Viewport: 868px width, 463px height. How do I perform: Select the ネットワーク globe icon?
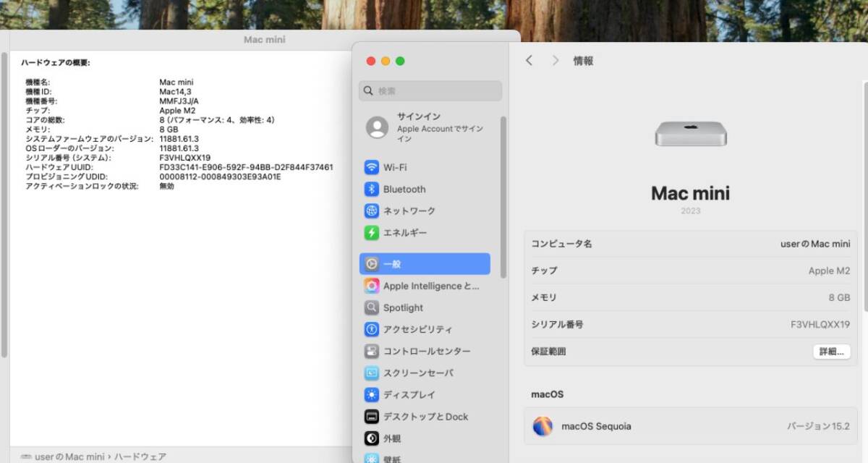pos(372,211)
